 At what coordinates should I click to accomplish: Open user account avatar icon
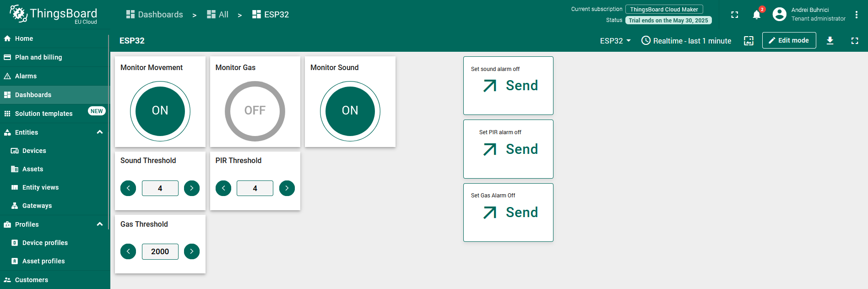point(779,14)
